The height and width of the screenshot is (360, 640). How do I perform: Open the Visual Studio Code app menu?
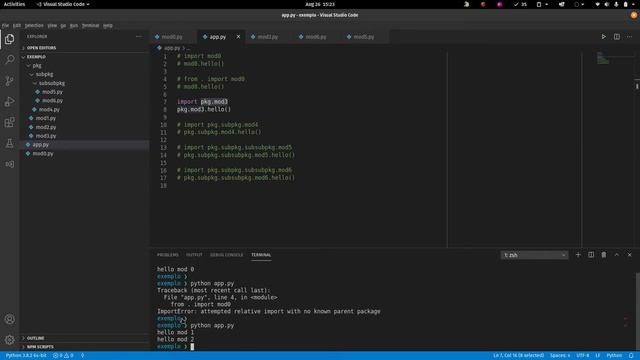(63, 4)
